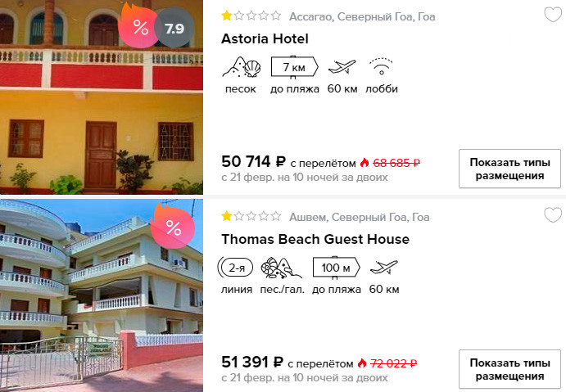
Task: Click the 2-я линия beach line icon
Action: click(x=236, y=268)
